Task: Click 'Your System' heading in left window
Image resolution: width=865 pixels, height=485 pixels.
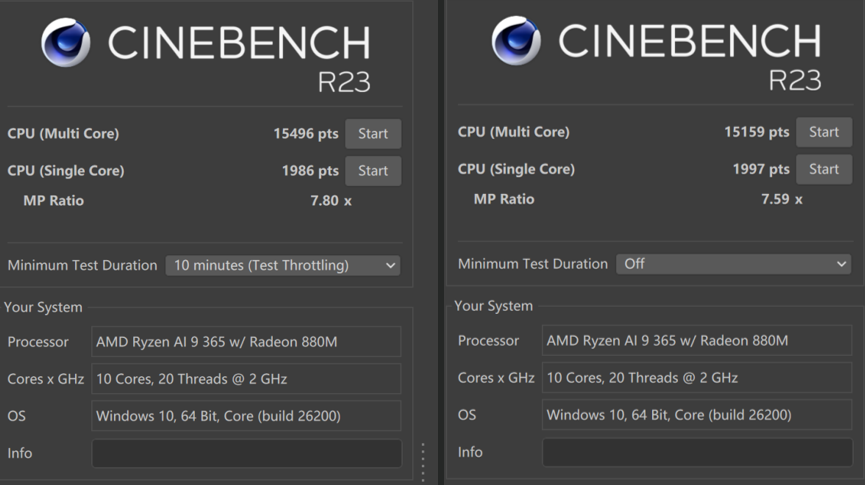Action: click(43, 307)
